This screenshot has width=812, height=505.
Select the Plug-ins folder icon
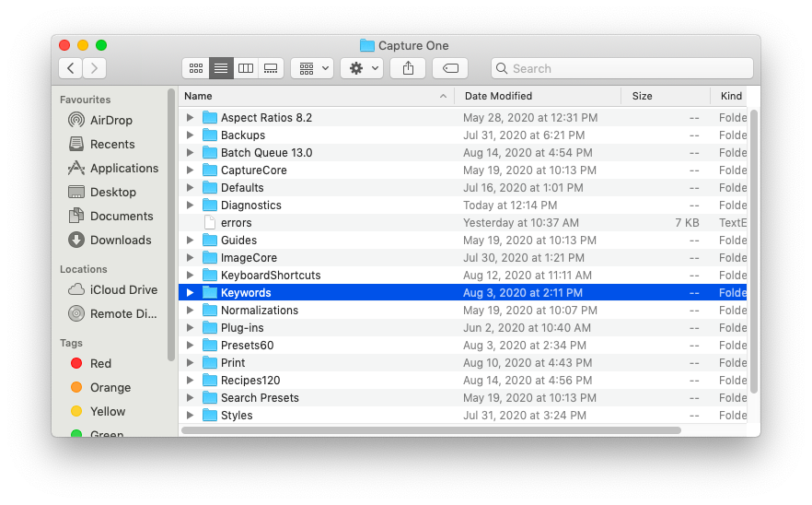tap(210, 328)
